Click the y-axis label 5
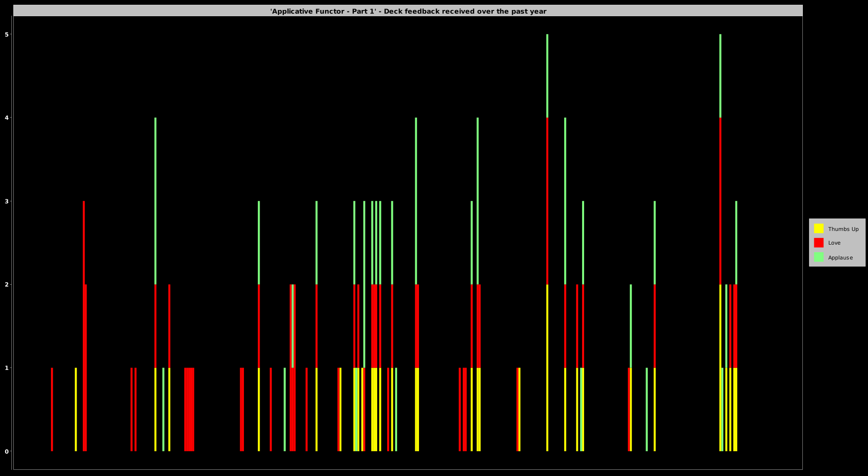The image size is (868, 476). tap(7, 35)
